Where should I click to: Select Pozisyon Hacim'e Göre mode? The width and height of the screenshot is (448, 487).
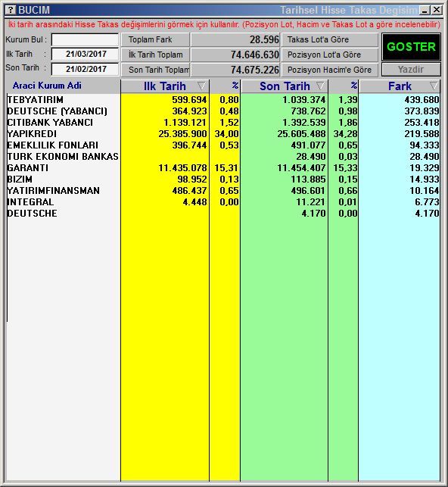point(330,70)
